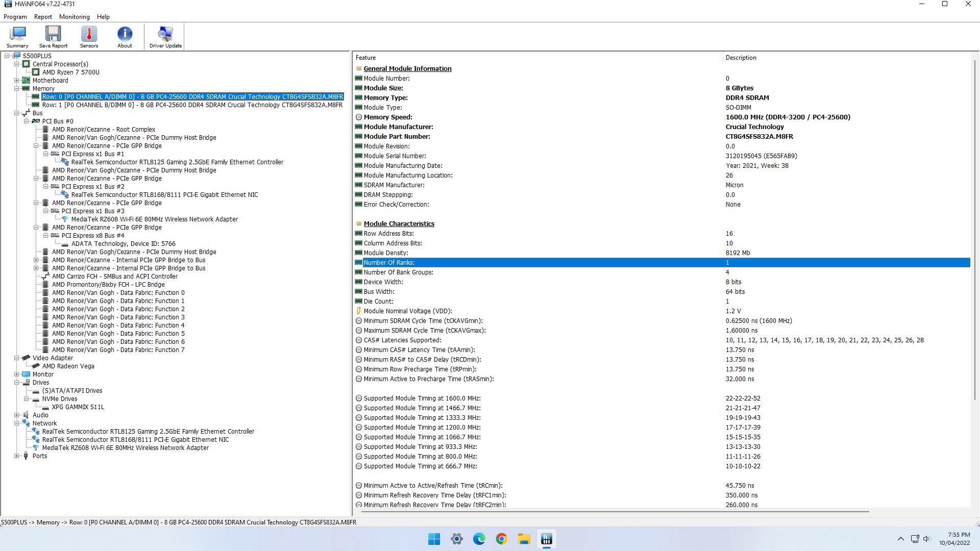980x551 pixels.
Task: Open the Report menu
Action: tap(43, 17)
